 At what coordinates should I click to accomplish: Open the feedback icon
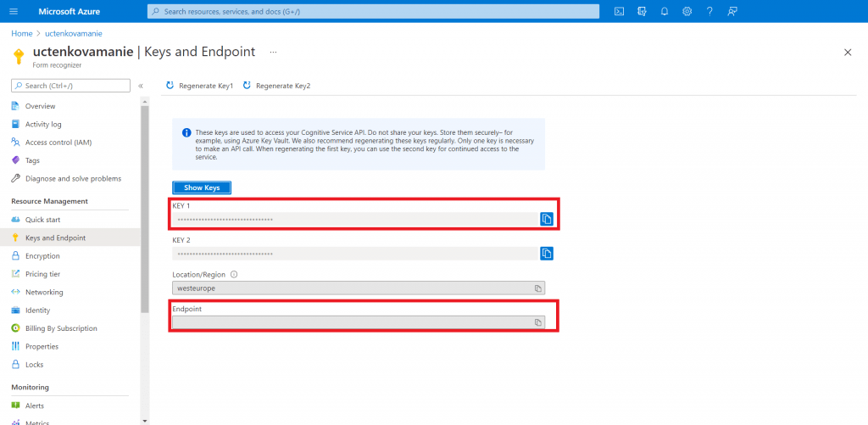[x=732, y=11]
